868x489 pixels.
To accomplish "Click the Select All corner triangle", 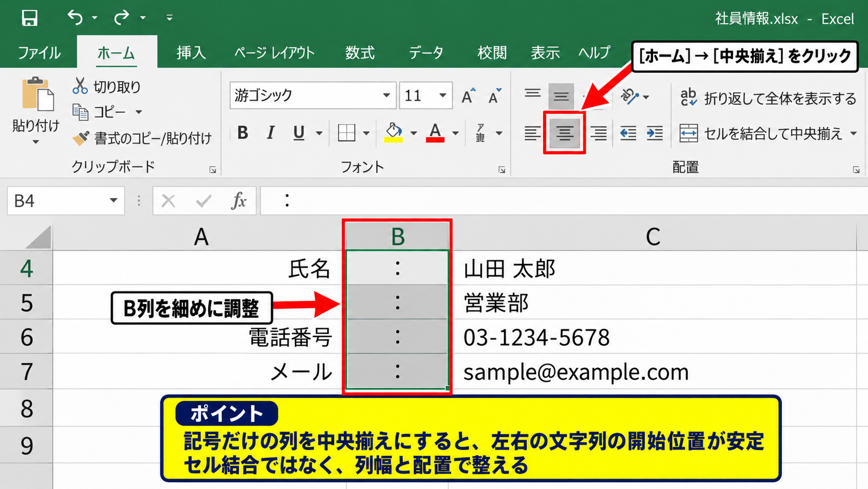I will click(38, 237).
